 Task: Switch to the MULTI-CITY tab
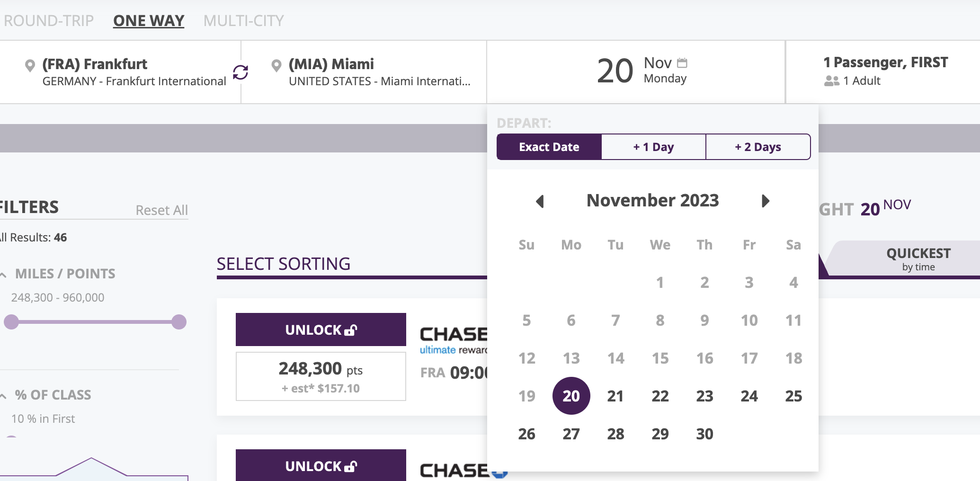(x=244, y=21)
